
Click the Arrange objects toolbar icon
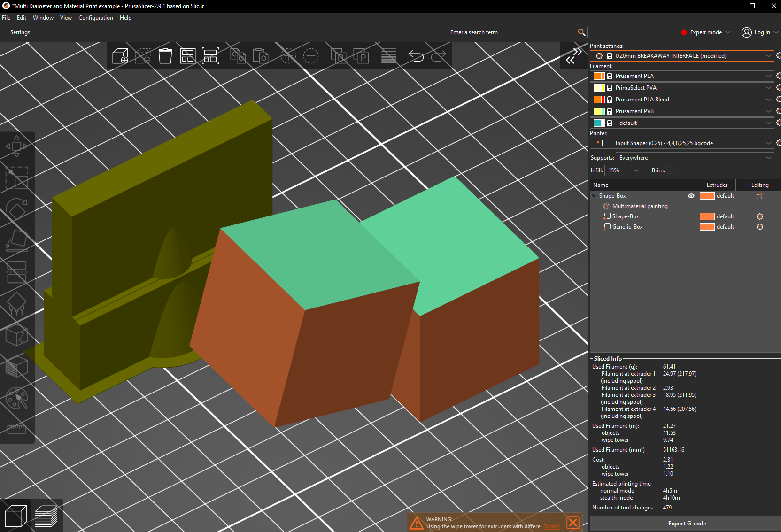[188, 56]
